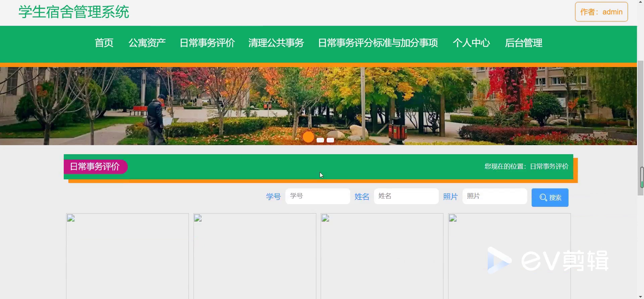Open the third broken-image card

(x=382, y=256)
